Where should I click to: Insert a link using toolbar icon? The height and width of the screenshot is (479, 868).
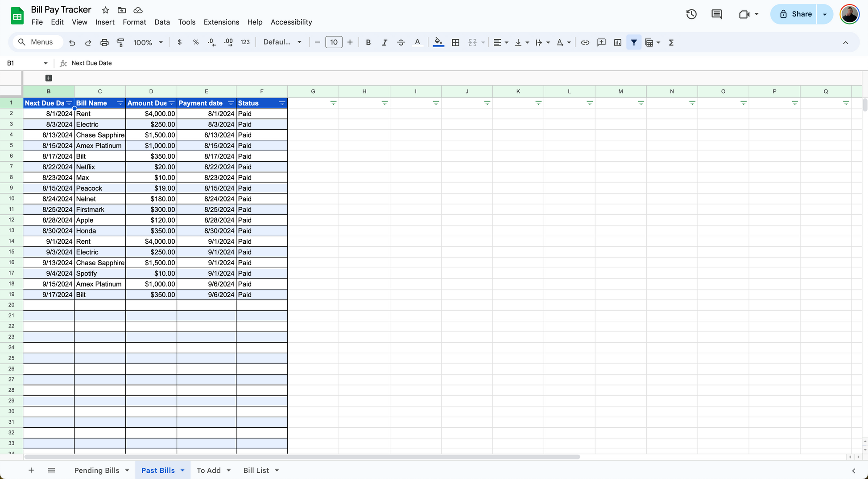point(585,42)
